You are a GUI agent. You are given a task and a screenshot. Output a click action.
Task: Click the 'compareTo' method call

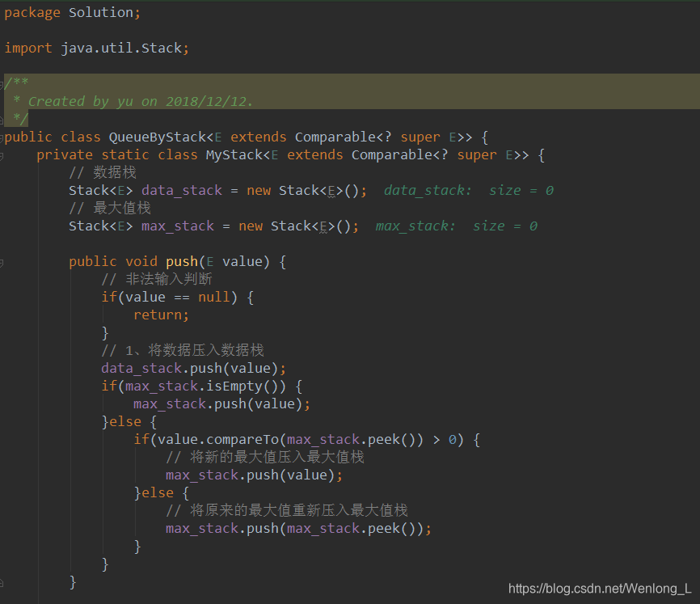pos(242,440)
